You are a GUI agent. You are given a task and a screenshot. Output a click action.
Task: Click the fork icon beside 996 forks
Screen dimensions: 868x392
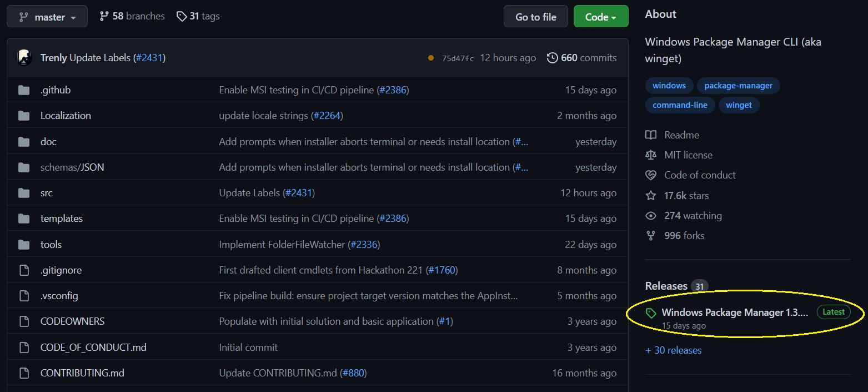tap(651, 236)
